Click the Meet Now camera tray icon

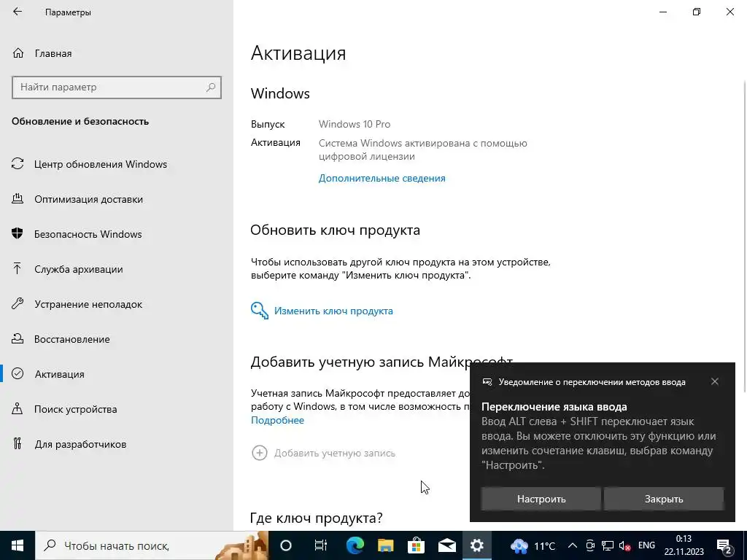[x=590, y=545]
